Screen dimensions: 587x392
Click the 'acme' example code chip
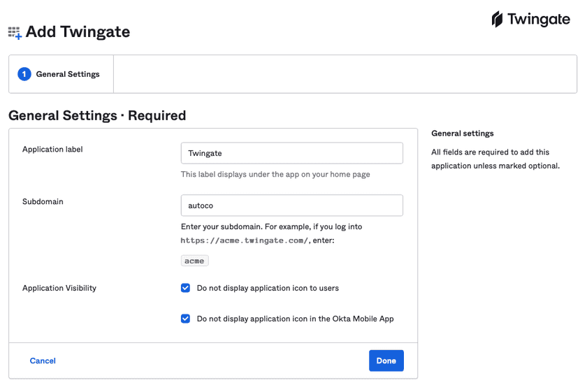point(194,261)
